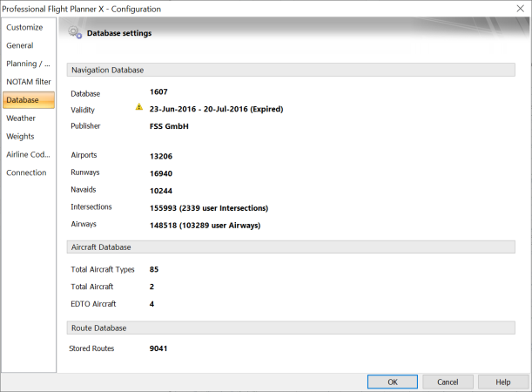Click the yellow warning icon beside Validity
Image resolution: width=532 pixels, height=392 pixels.
[138, 108]
